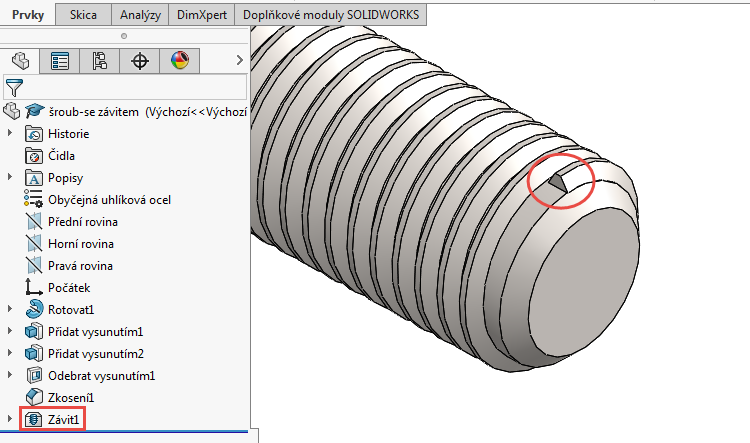Screen dimensions: 750x443
Task: Click the Přední rovina plane icon
Action: [x=33, y=222]
